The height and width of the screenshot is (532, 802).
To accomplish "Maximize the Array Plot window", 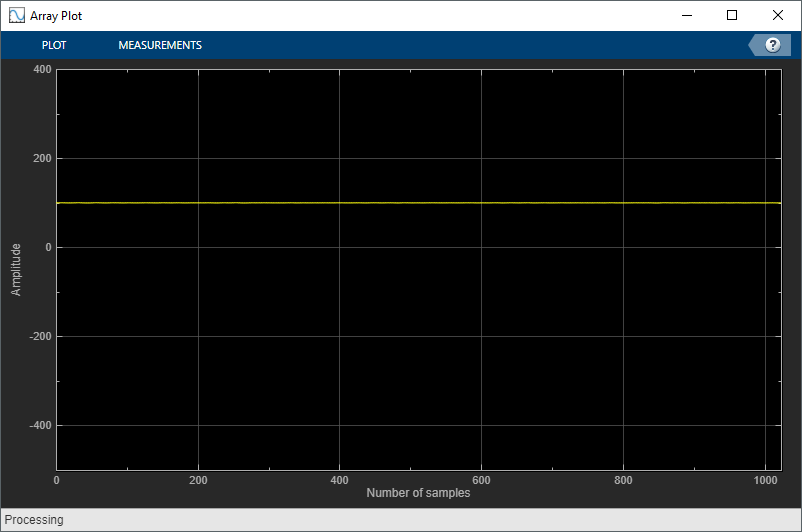I will pyautogui.click(x=732, y=15).
